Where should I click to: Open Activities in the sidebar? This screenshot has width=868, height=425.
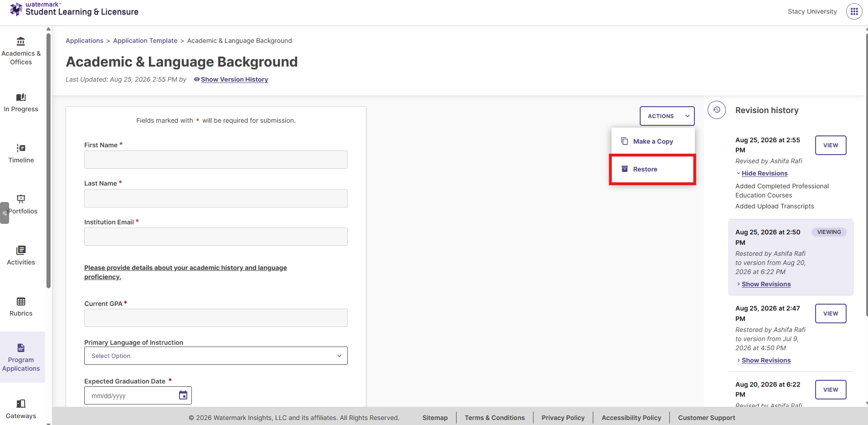tap(21, 256)
